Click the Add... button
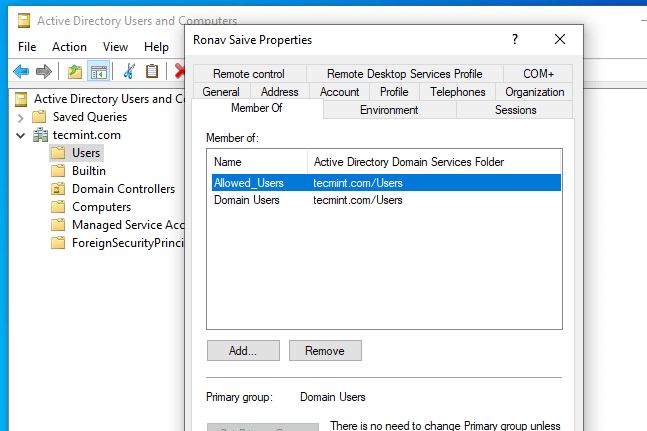647x431 pixels. (243, 351)
